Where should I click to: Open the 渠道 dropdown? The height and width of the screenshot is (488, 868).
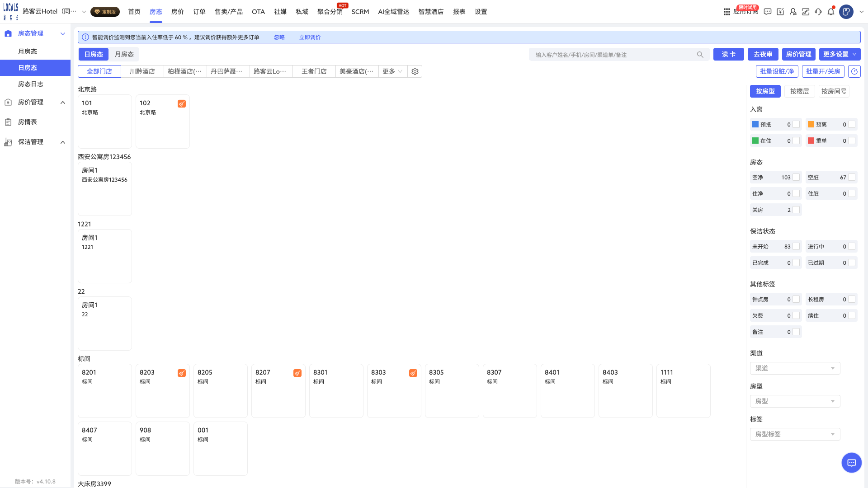coord(795,368)
